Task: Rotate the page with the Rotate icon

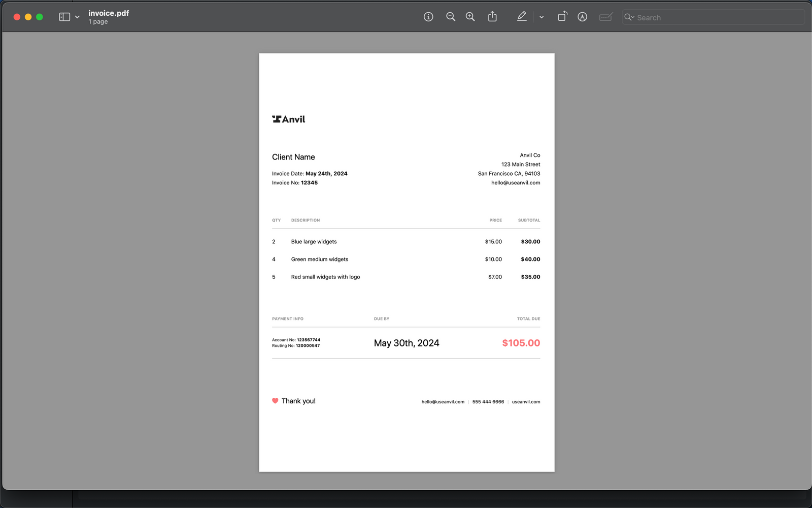Action: [562, 17]
